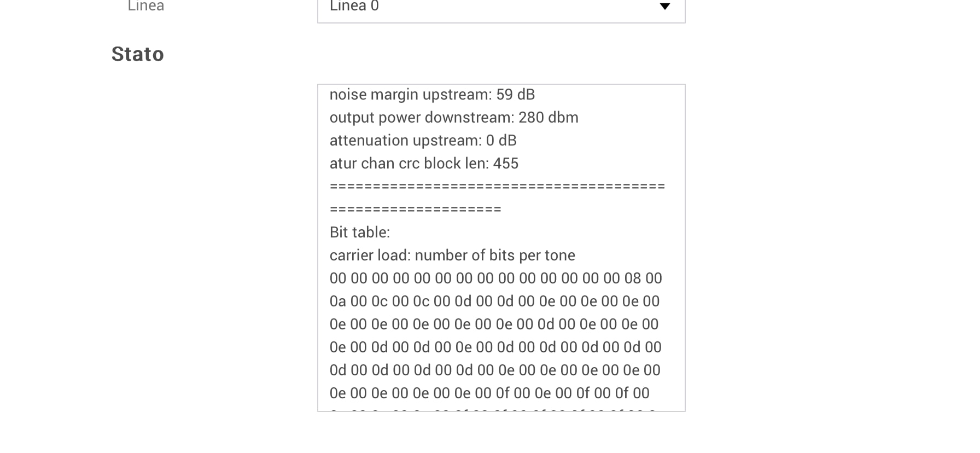Click the 59 dB value text

coord(515,95)
